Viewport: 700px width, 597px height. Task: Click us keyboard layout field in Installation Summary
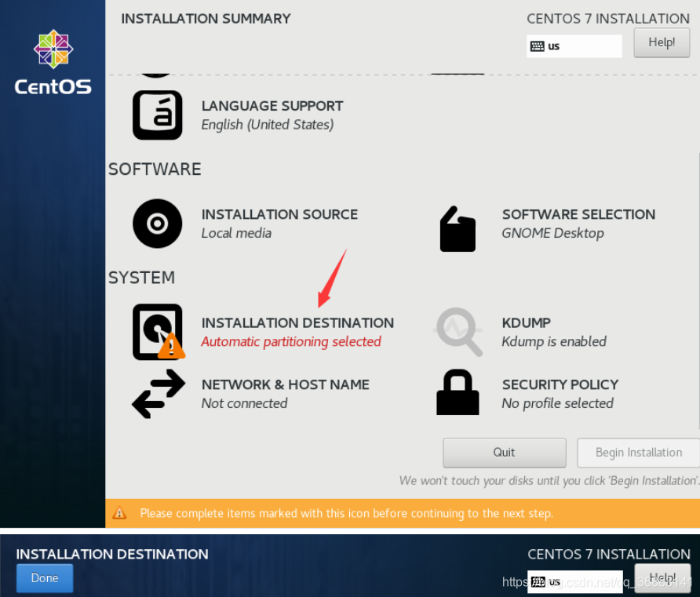574,46
